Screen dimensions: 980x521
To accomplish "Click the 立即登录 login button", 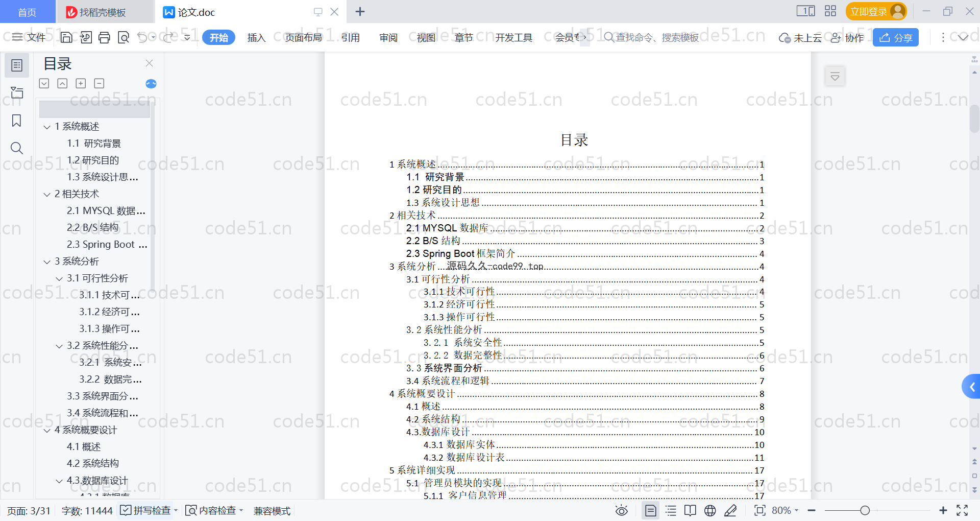I will pyautogui.click(x=876, y=11).
